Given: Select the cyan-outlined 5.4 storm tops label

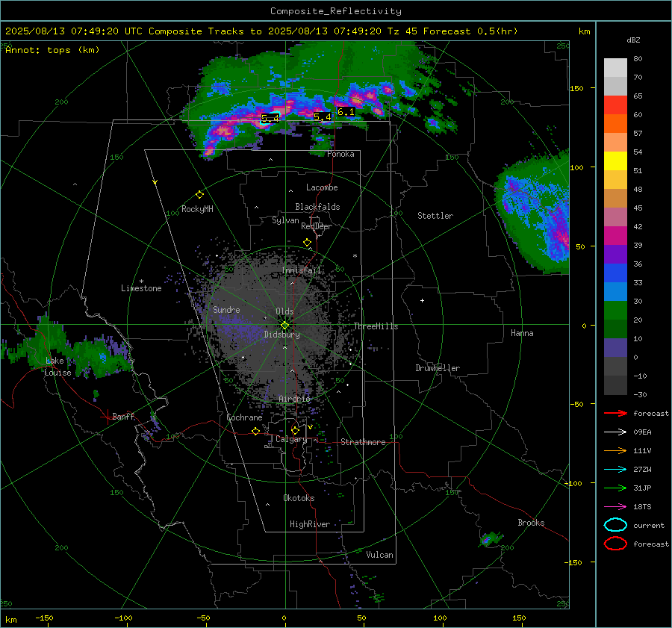Looking at the screenshot, I should tap(270, 118).
